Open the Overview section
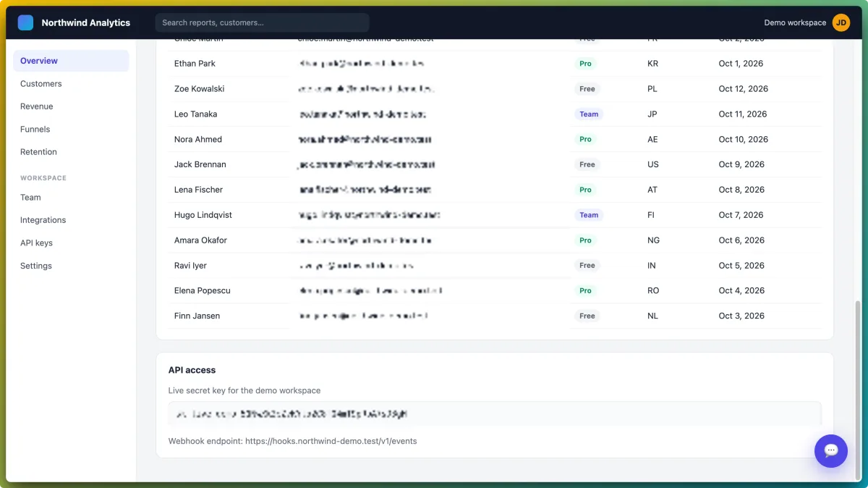868x488 pixels. tap(71, 61)
